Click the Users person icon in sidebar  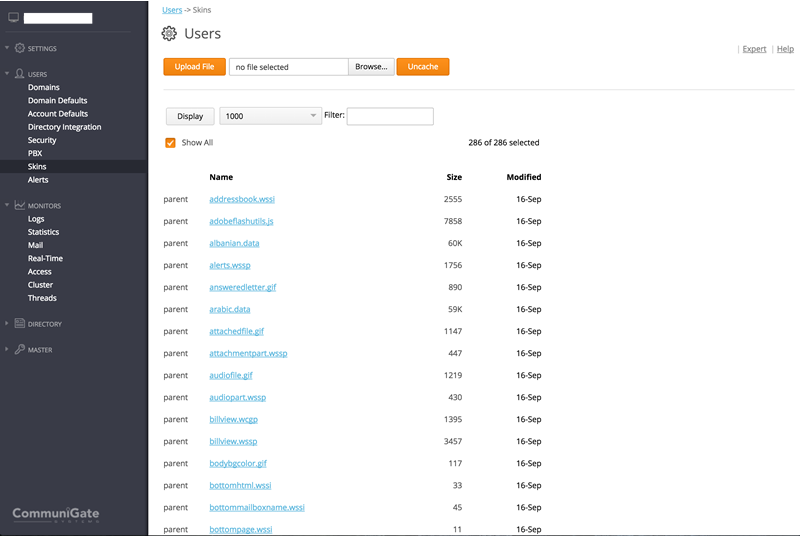19,74
